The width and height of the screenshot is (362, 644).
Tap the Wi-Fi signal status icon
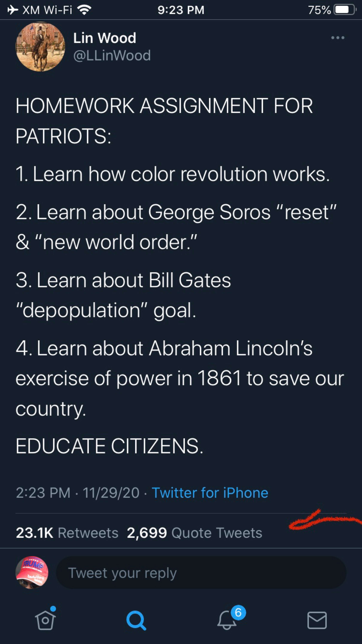84,10
